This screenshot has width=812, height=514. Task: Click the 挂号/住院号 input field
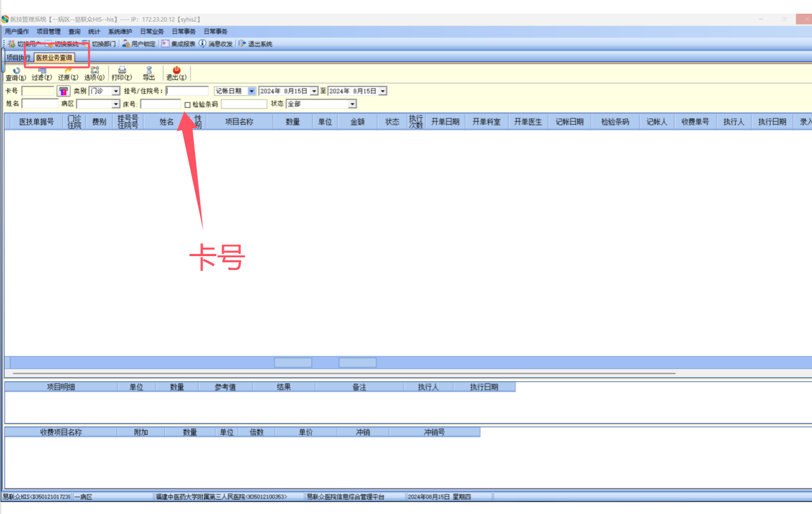click(x=187, y=91)
